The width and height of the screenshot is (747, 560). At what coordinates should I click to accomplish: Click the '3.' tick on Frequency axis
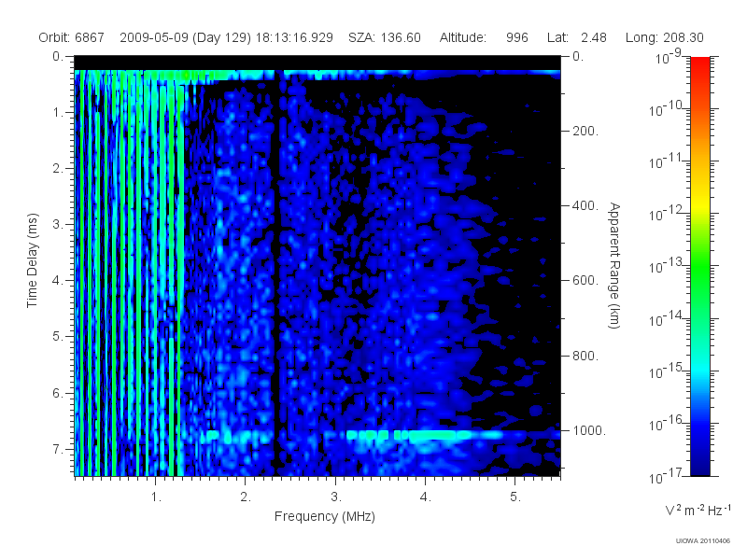click(336, 497)
